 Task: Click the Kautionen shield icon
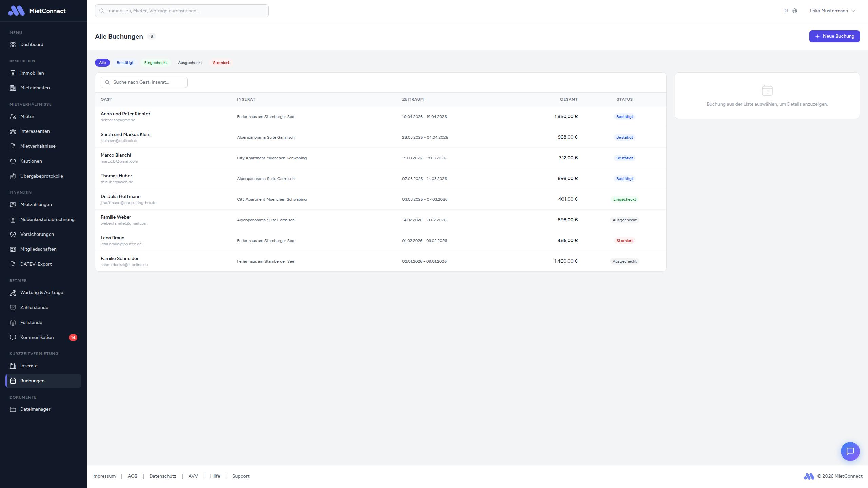(x=13, y=161)
